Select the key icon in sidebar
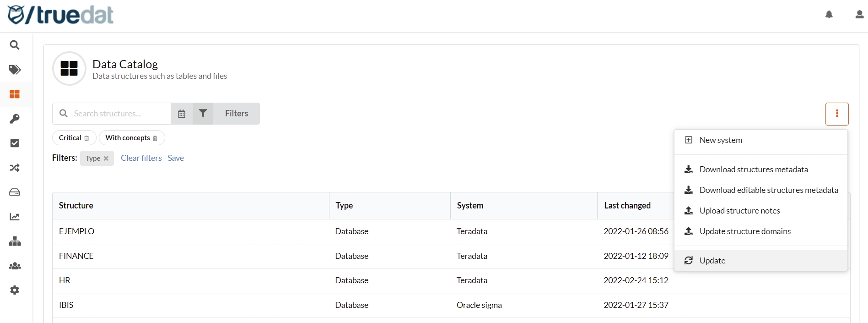Screen dimensions: 868x323 (x=15, y=119)
